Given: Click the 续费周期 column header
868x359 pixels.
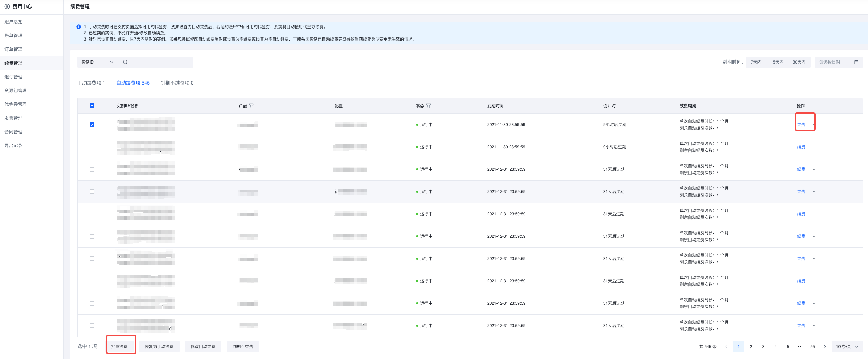Looking at the screenshot, I should coord(688,106).
